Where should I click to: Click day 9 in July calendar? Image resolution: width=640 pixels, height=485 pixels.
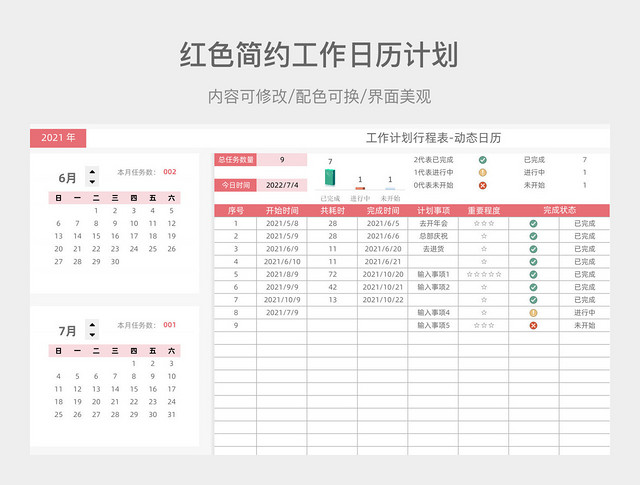[153, 376]
